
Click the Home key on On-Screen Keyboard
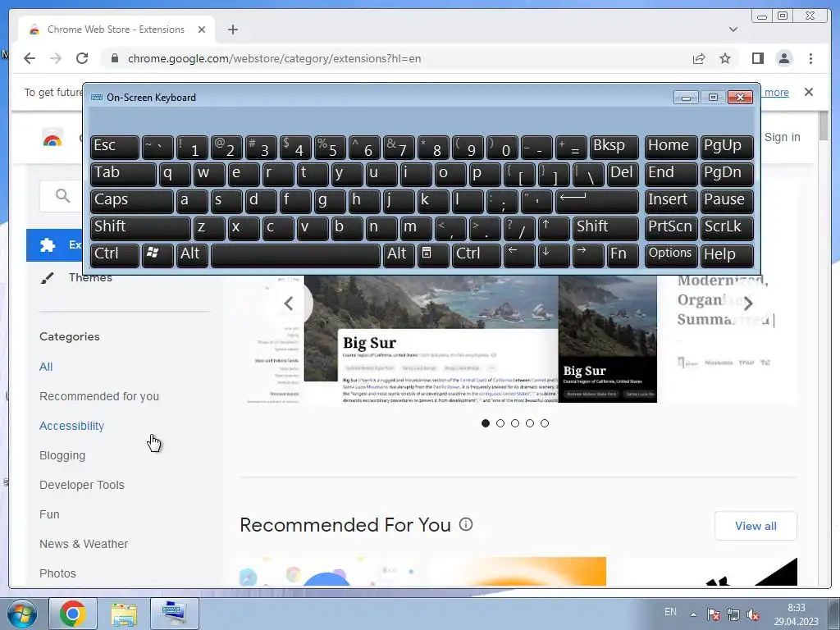(670, 147)
